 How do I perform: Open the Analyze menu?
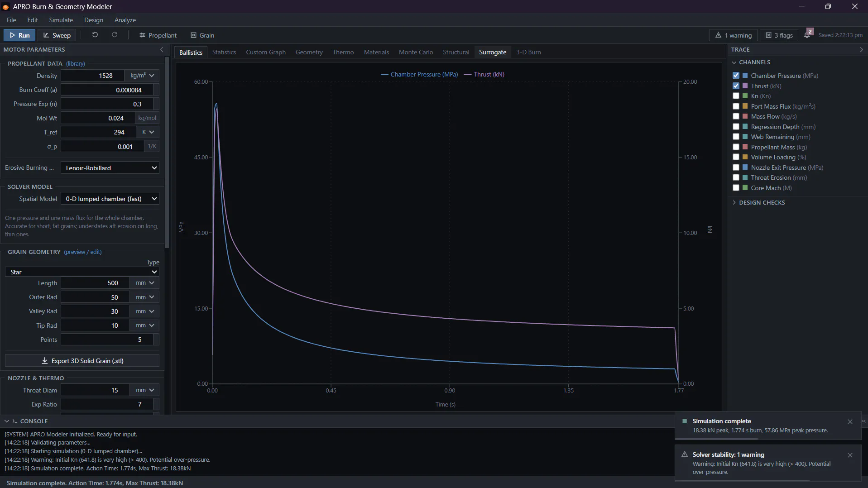(125, 20)
